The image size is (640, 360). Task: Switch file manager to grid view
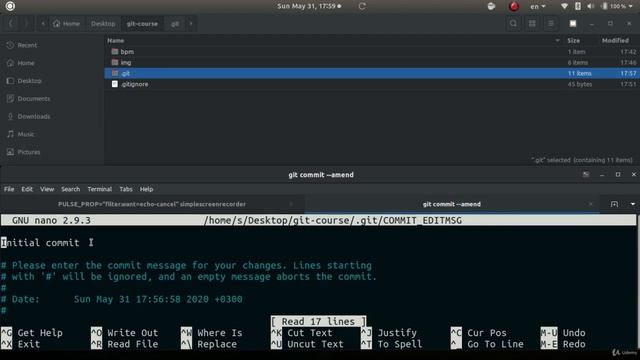point(532,24)
